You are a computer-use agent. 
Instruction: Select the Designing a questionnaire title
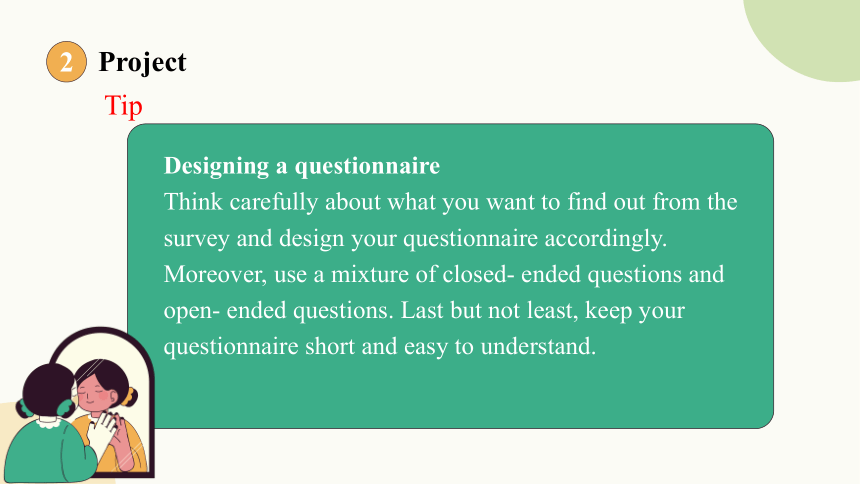[302, 166]
